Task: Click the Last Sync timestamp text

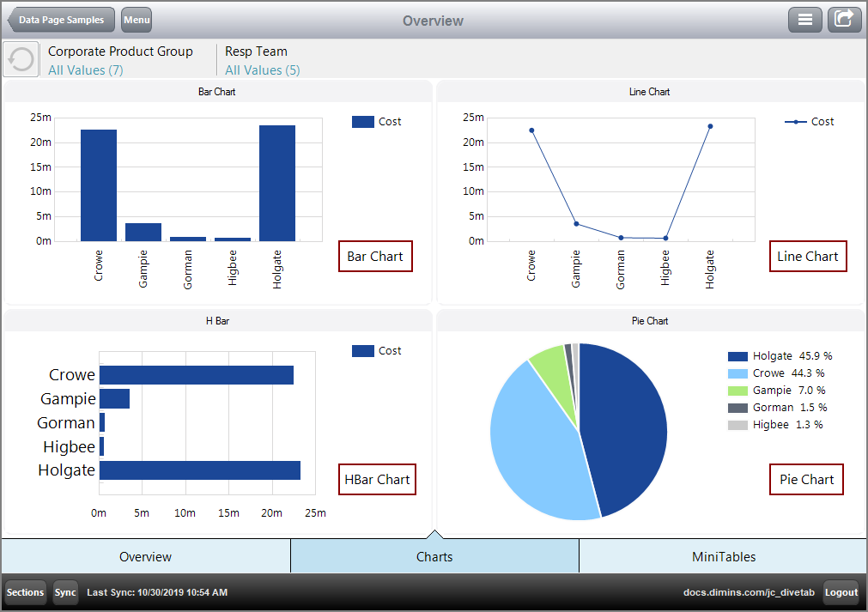Action: (157, 592)
